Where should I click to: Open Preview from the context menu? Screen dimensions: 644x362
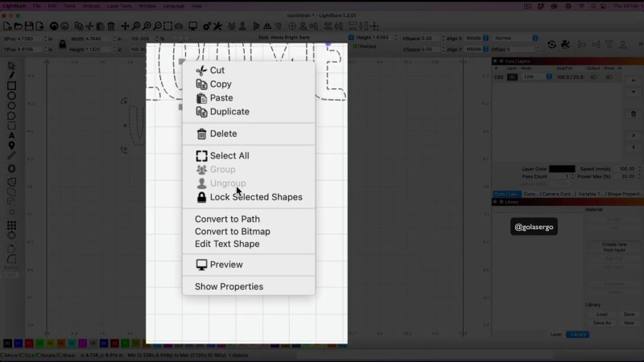point(225,265)
